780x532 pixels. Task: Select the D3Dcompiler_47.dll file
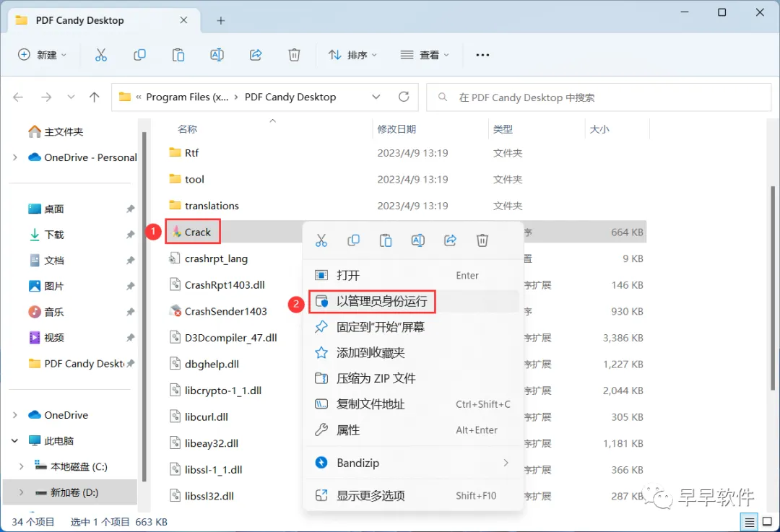pyautogui.click(x=223, y=338)
